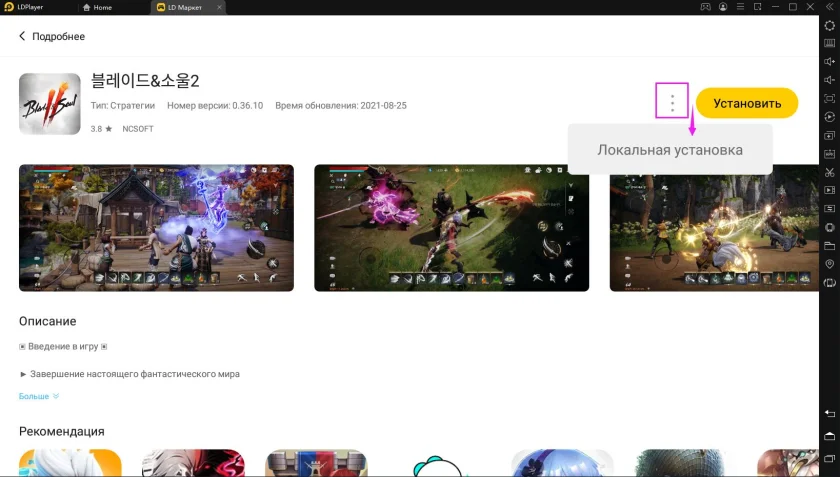Collapse the sidebar with double-chevron icon
840x477 pixels.
[x=829, y=7]
